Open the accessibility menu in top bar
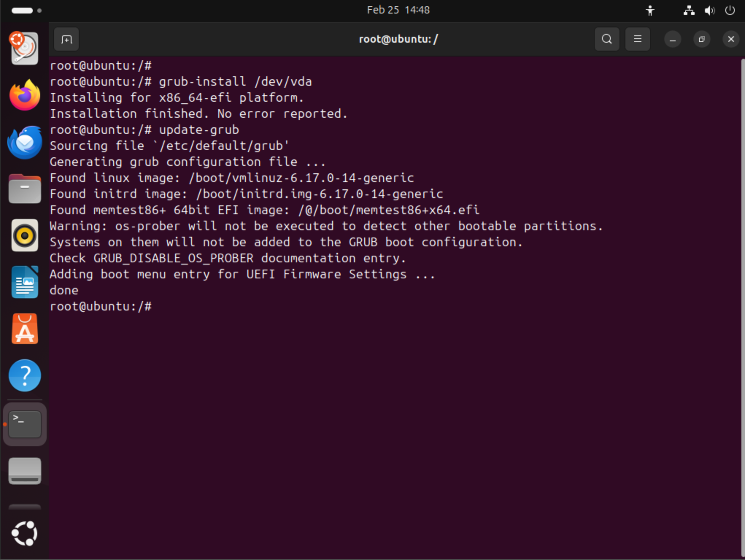This screenshot has width=745, height=560. pyautogui.click(x=650, y=10)
